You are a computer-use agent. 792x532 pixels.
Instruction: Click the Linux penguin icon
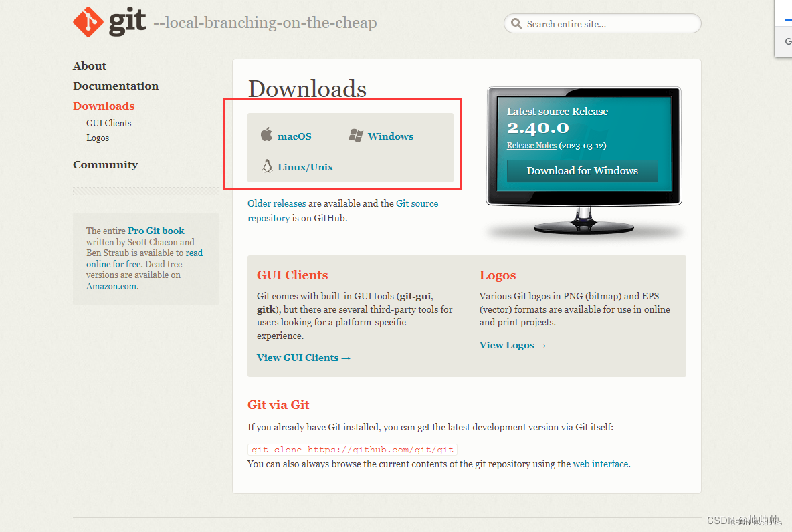tap(267, 166)
